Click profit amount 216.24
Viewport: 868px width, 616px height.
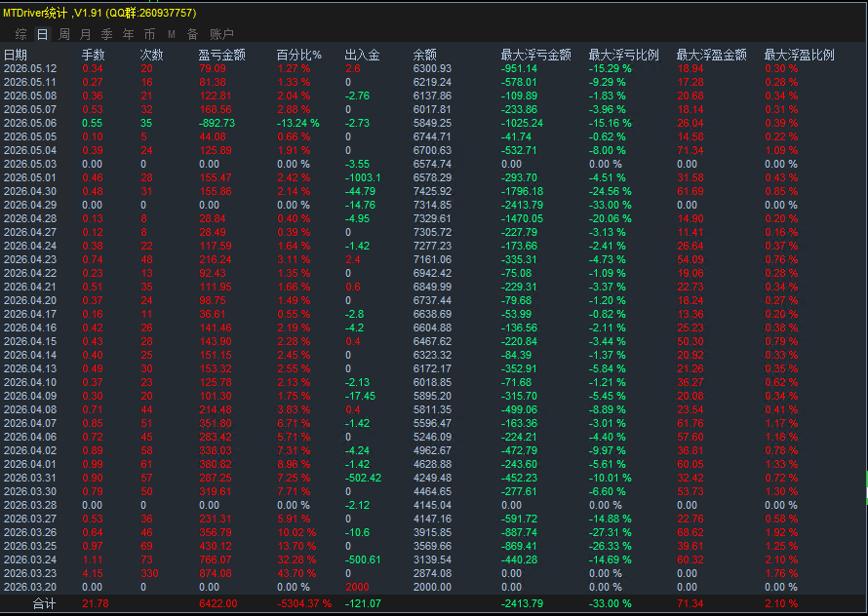pyautogui.click(x=216, y=259)
